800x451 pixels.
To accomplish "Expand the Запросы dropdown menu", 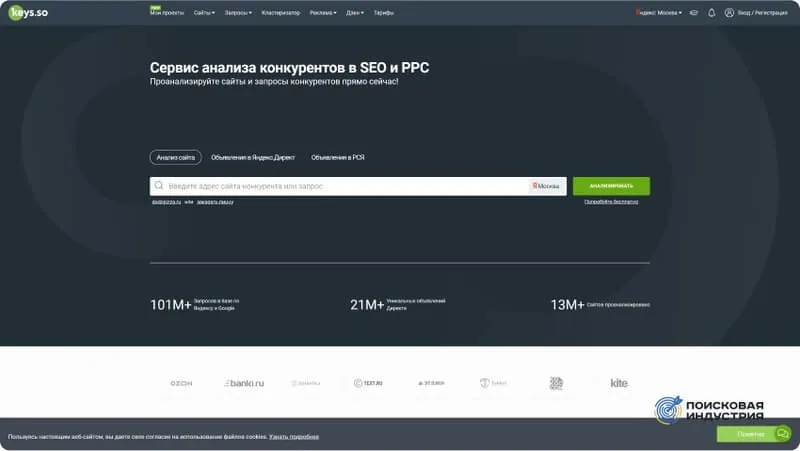I will pyautogui.click(x=238, y=13).
